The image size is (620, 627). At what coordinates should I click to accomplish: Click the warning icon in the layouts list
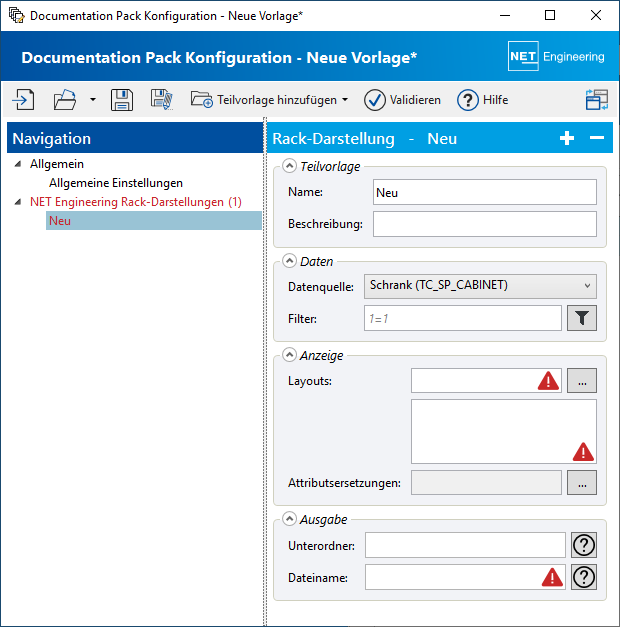(583, 452)
